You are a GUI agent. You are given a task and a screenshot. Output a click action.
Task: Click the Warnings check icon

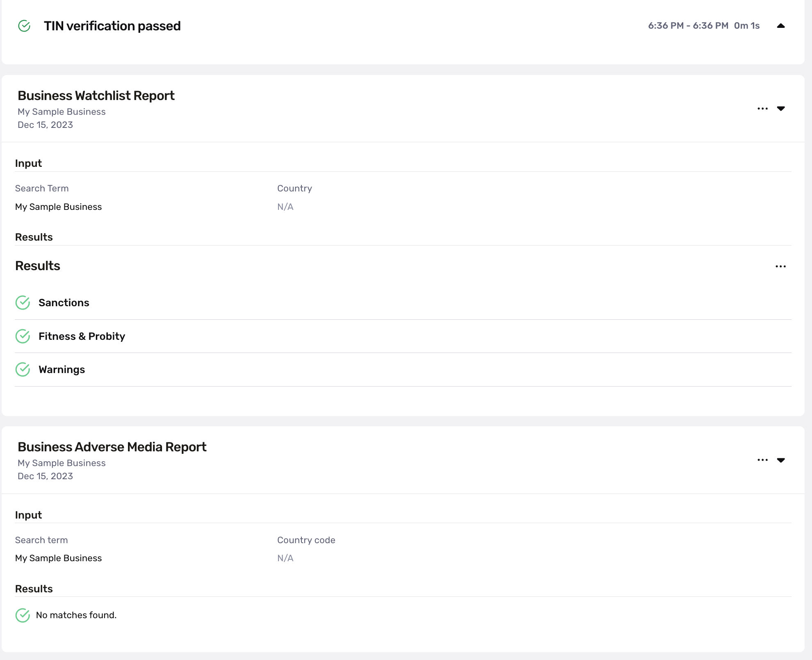coord(23,369)
